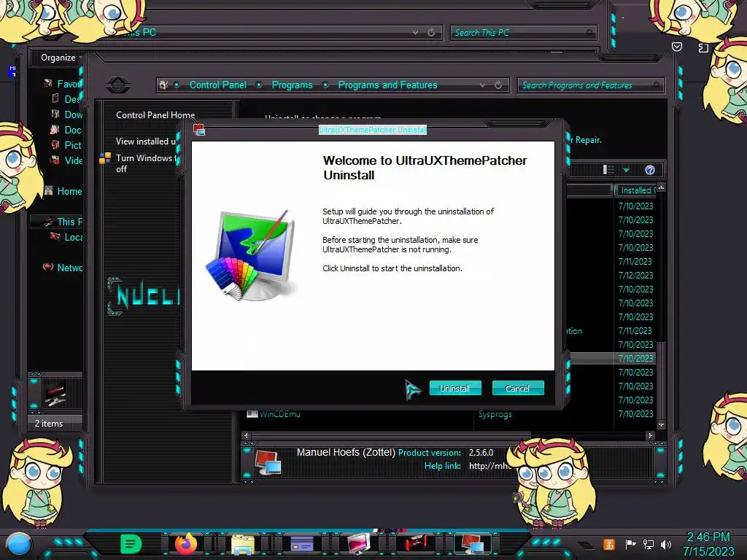Open the volume speaker tray icon
747x560 pixels.
(x=665, y=544)
